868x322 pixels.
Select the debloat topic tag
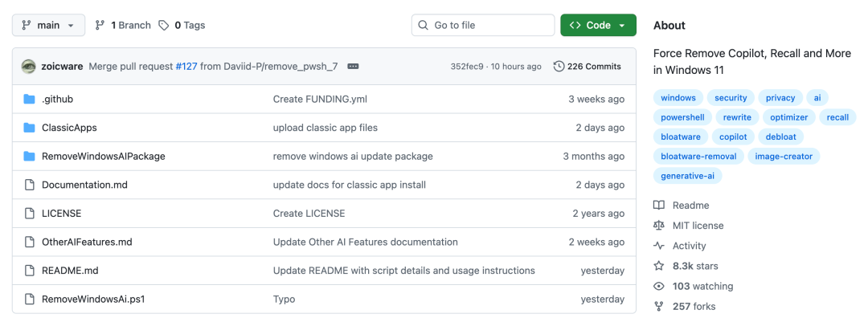780,137
